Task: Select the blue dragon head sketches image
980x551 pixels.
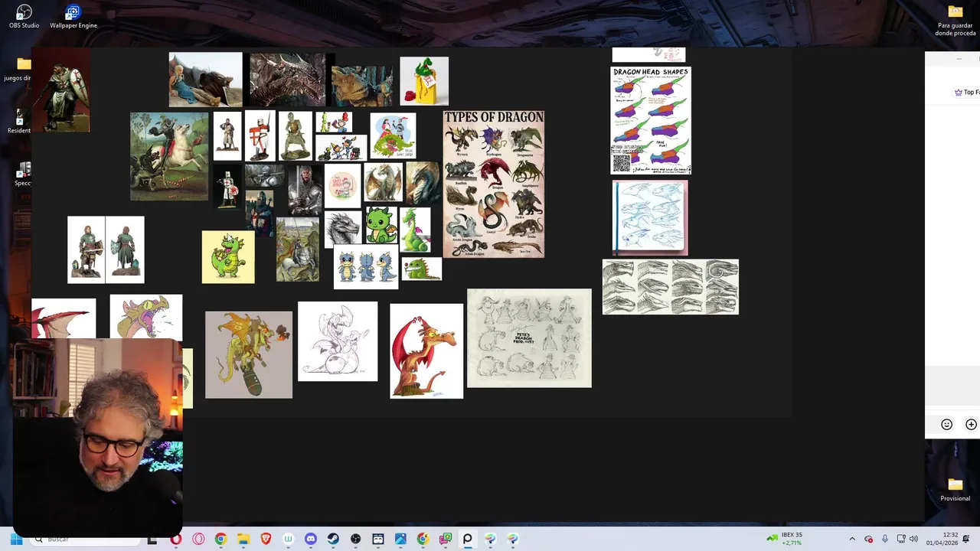Action: tap(650, 217)
